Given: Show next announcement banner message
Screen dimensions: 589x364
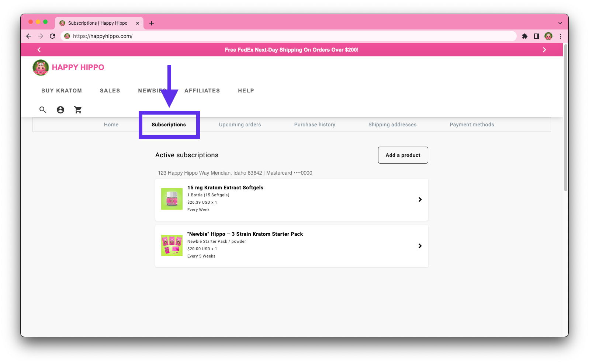Looking at the screenshot, I should coord(544,50).
